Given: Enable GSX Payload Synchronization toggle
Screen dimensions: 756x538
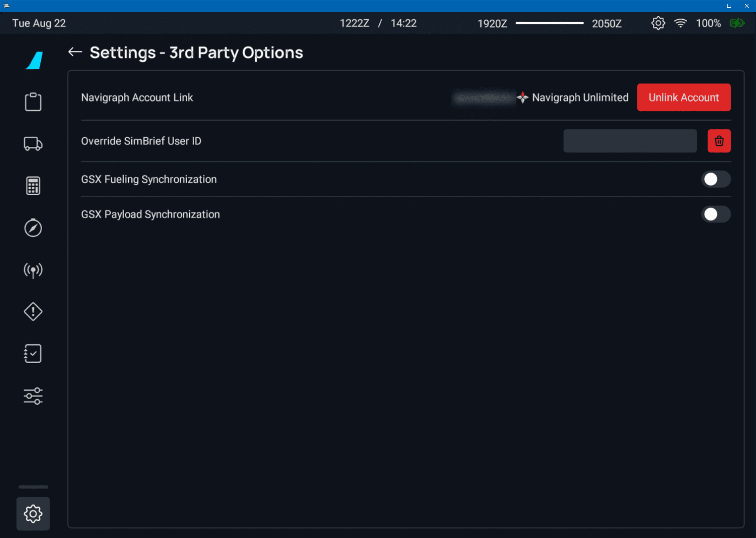Looking at the screenshot, I should tap(715, 214).
